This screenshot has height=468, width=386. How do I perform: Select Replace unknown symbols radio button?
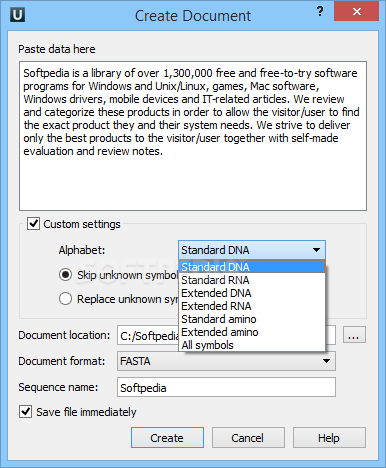click(65, 299)
